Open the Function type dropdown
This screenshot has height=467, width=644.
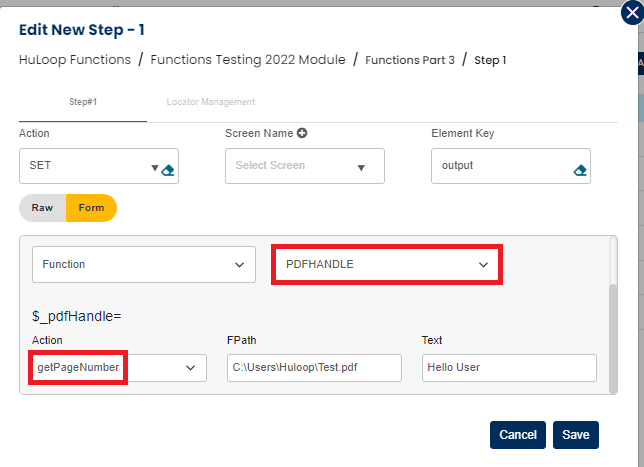238,265
